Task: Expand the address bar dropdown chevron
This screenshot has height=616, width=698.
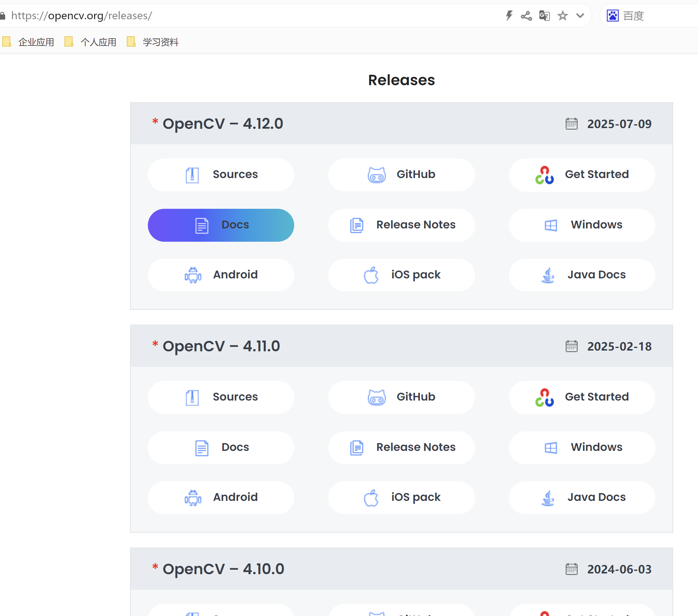Action: [580, 16]
